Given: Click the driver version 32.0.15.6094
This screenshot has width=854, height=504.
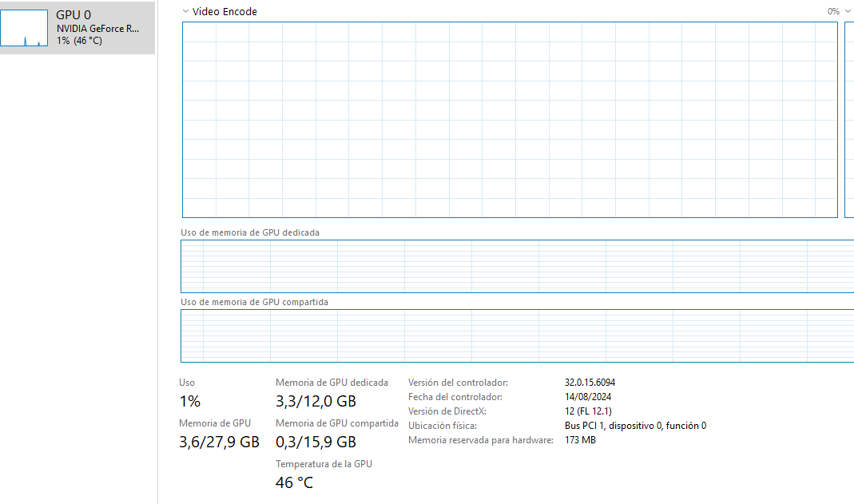Looking at the screenshot, I should (590, 383).
